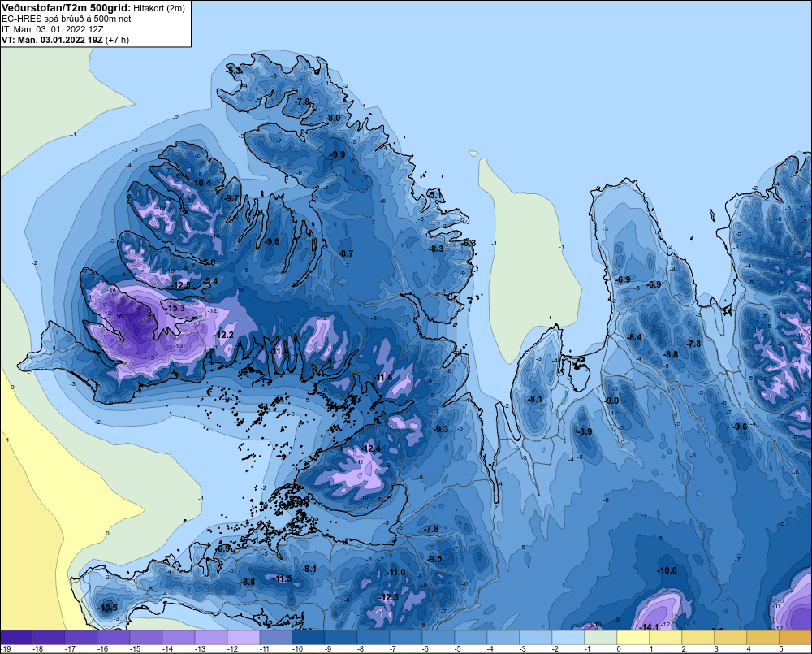
Task: Click the legend tick label 2
Action: tap(684, 649)
